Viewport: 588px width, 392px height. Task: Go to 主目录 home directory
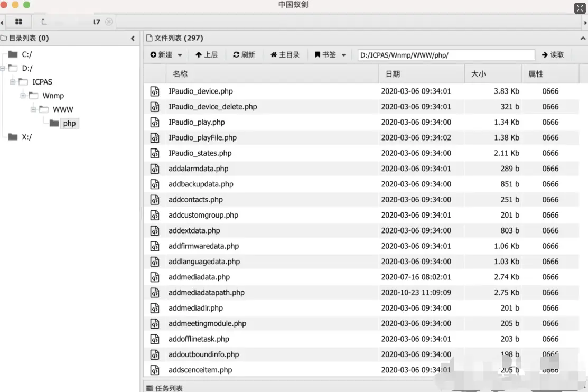285,55
